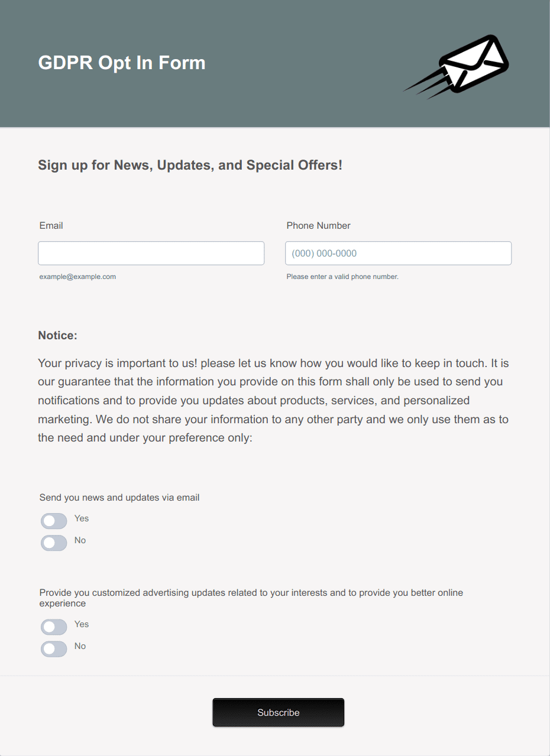Click the privacy notice paragraph text
The width and height of the screenshot is (550, 756).
pyautogui.click(x=274, y=400)
